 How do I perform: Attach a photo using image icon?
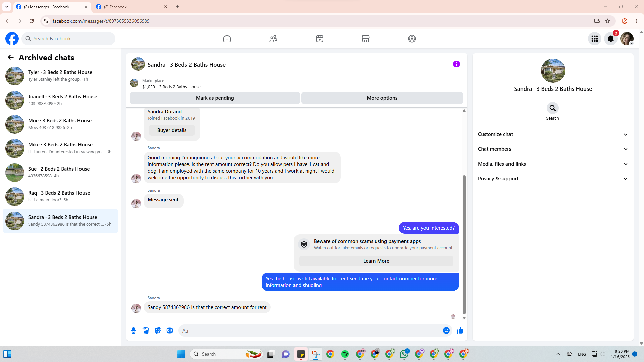tap(146, 330)
